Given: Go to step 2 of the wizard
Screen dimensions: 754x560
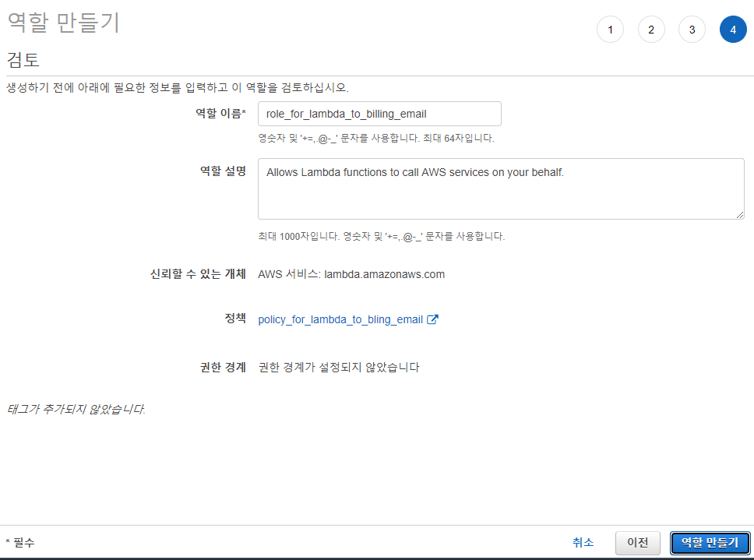Looking at the screenshot, I should pos(651,30).
